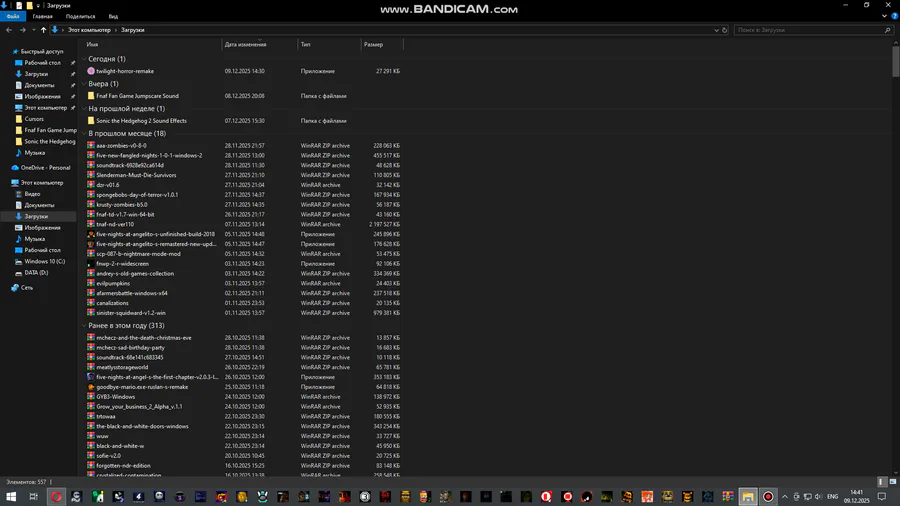This screenshot has height=506, width=900.
Task: Open the Главная ribbon tab
Action: pyautogui.click(x=42, y=16)
